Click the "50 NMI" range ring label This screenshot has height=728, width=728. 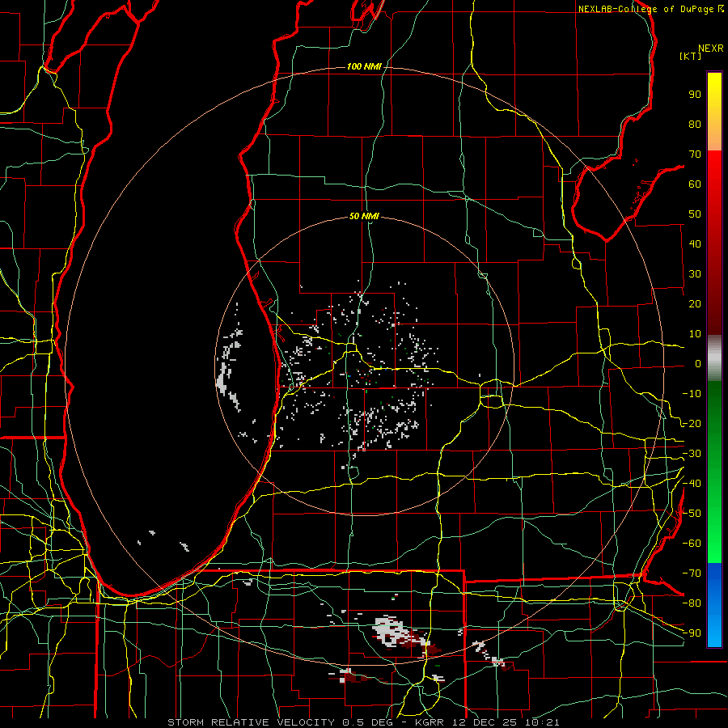364,216
